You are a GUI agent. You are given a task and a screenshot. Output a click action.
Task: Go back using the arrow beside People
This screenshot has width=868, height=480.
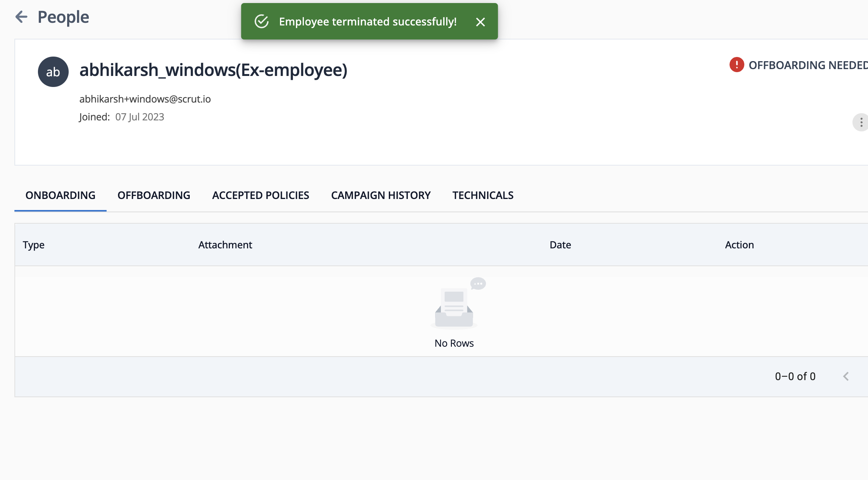(21, 17)
